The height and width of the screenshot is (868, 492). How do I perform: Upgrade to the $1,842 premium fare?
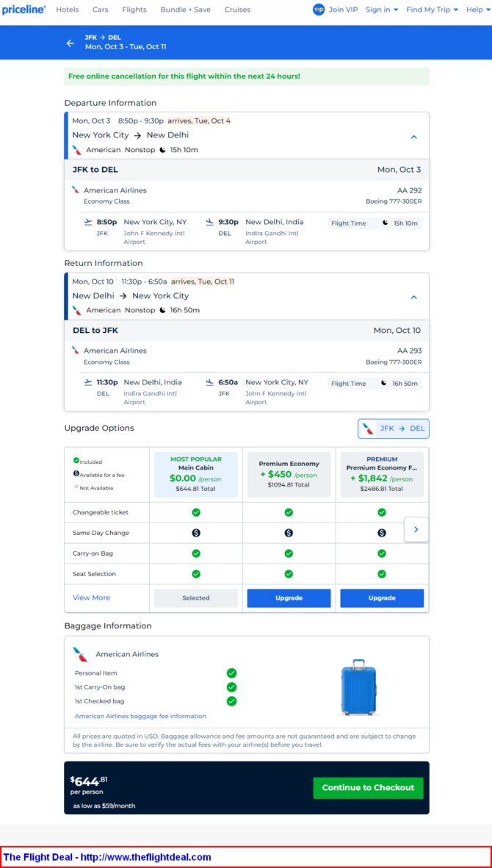(382, 598)
